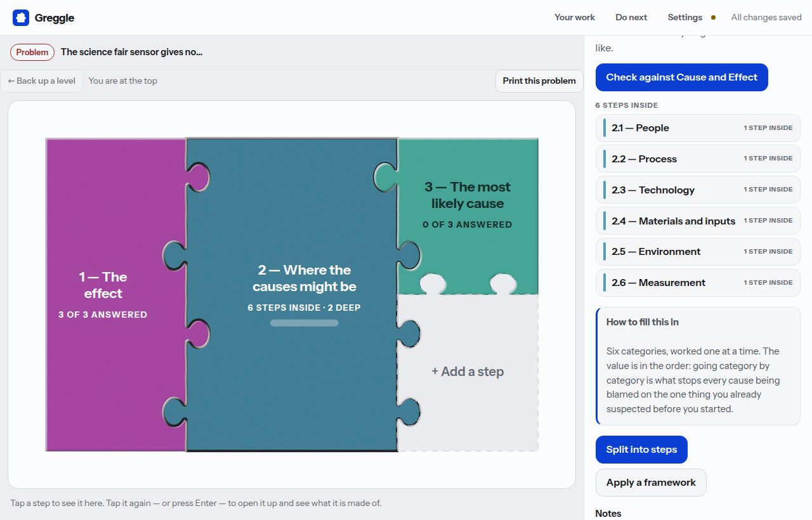Click the Apply a framework button
The width and height of the screenshot is (812, 520).
click(x=651, y=483)
